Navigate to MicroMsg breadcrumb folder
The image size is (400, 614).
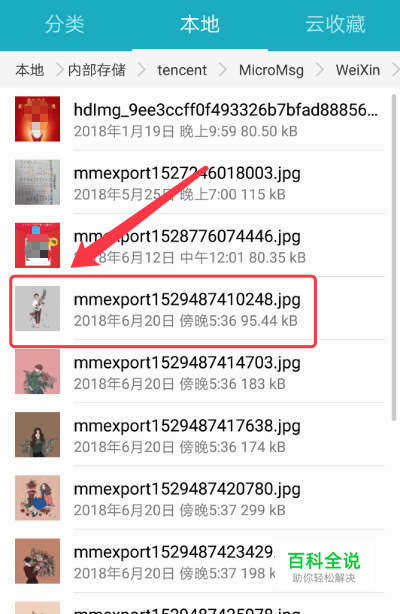tap(271, 70)
